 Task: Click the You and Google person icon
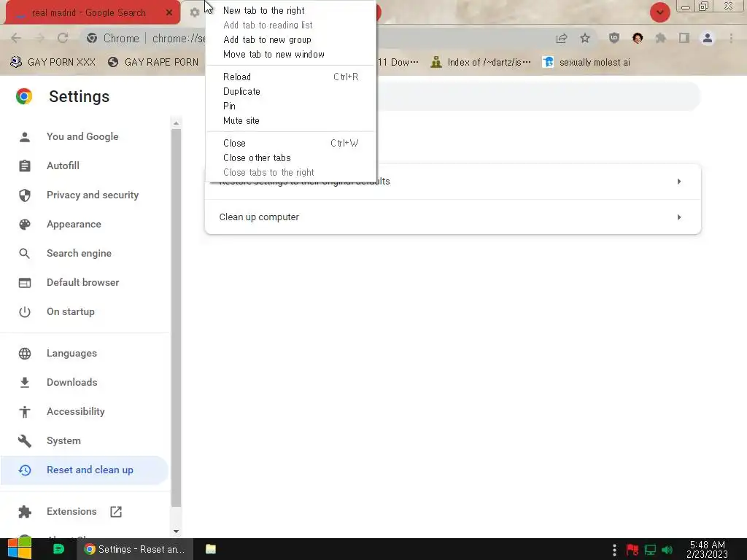click(25, 137)
